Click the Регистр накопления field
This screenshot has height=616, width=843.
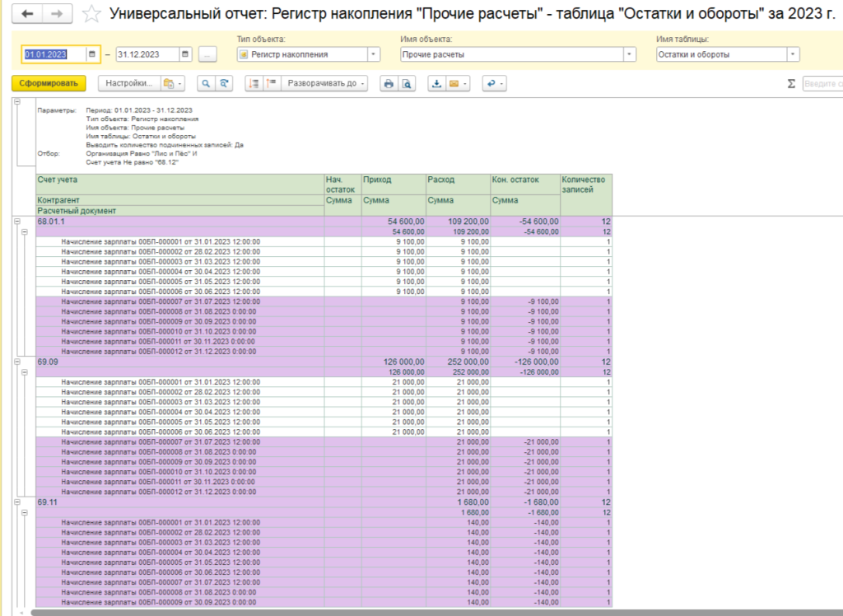point(302,54)
